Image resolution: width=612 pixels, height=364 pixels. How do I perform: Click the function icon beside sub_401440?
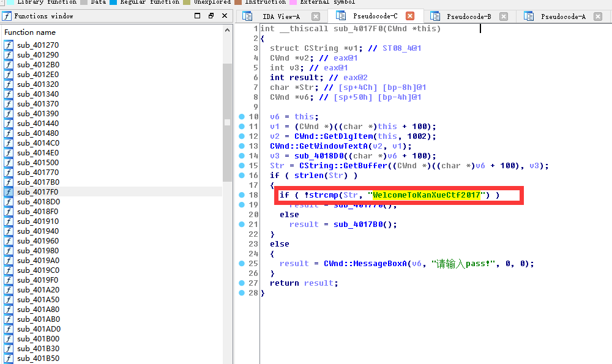tap(9, 124)
